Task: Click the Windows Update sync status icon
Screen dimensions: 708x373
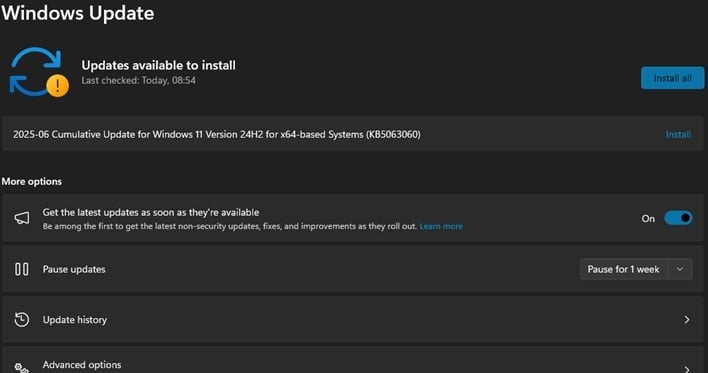Action: pos(39,72)
